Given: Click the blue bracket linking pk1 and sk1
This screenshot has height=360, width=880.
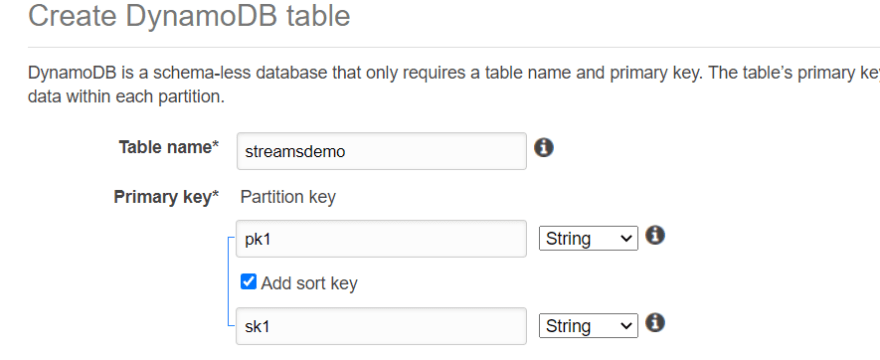Looking at the screenshot, I should (x=230, y=281).
